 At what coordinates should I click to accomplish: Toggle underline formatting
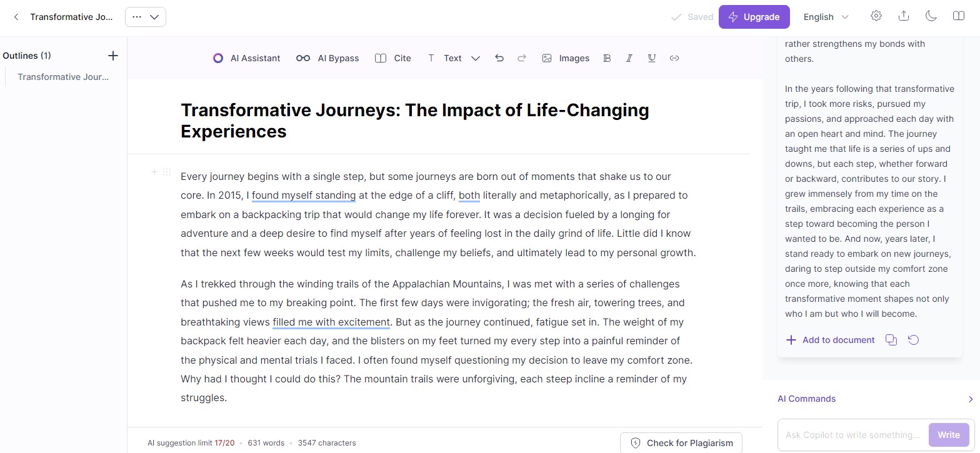[x=652, y=58]
